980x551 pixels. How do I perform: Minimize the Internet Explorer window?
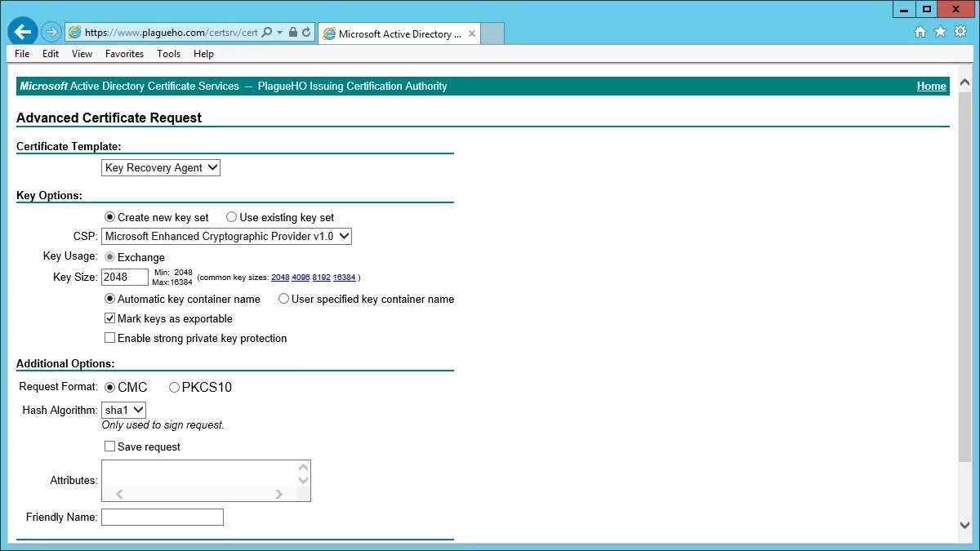pos(903,10)
